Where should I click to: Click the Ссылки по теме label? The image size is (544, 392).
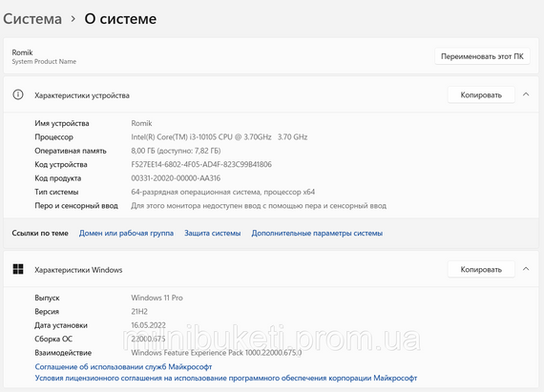click(40, 234)
